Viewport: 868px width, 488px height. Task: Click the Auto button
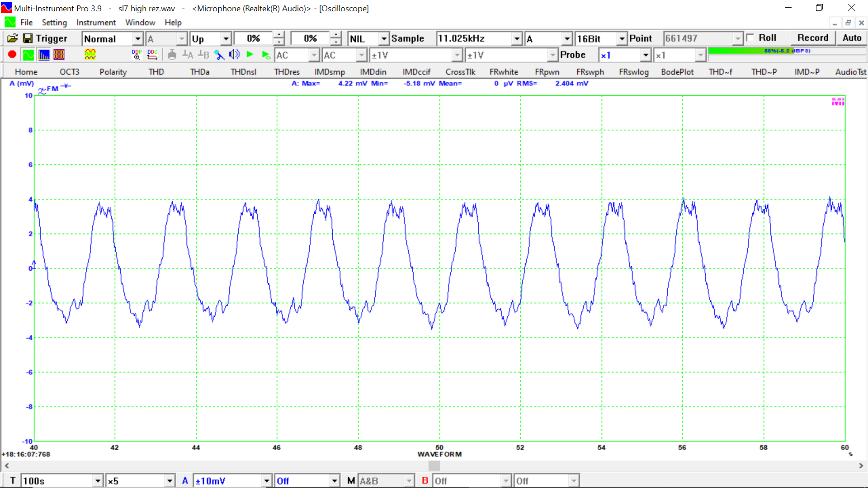tap(852, 38)
